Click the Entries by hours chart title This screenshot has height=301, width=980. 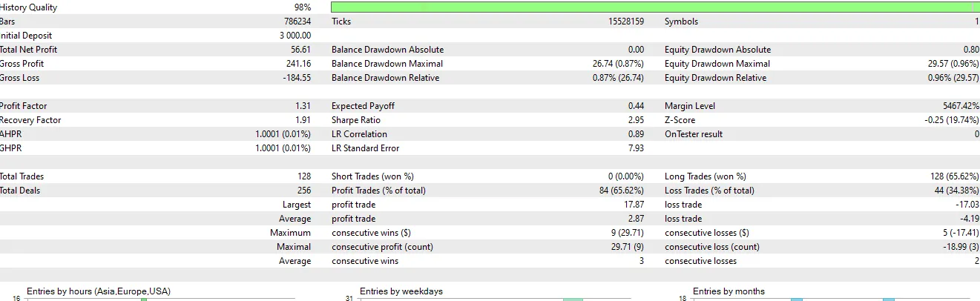(x=99, y=291)
